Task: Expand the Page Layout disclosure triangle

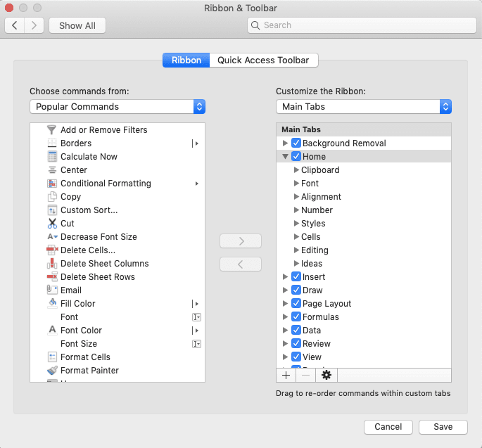Action: (285, 303)
